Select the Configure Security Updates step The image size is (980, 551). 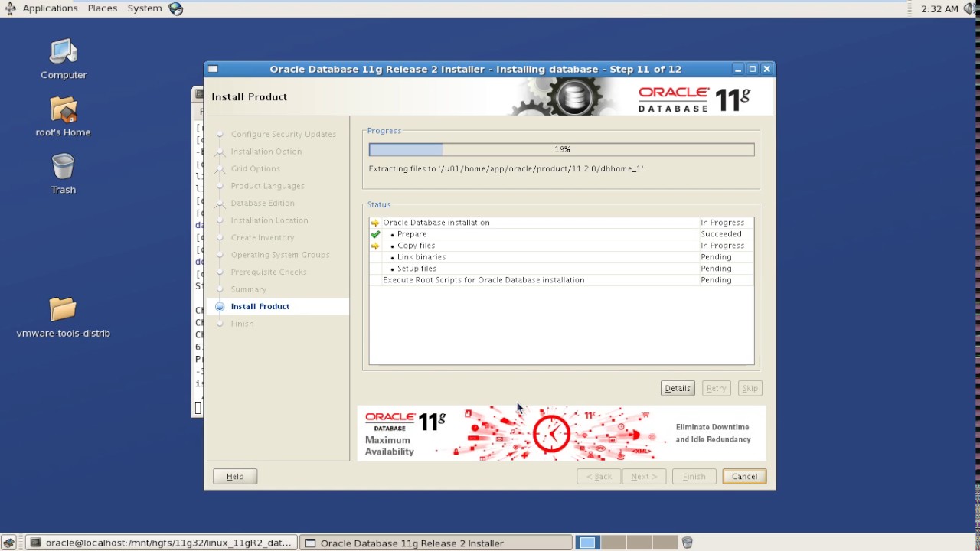point(283,134)
